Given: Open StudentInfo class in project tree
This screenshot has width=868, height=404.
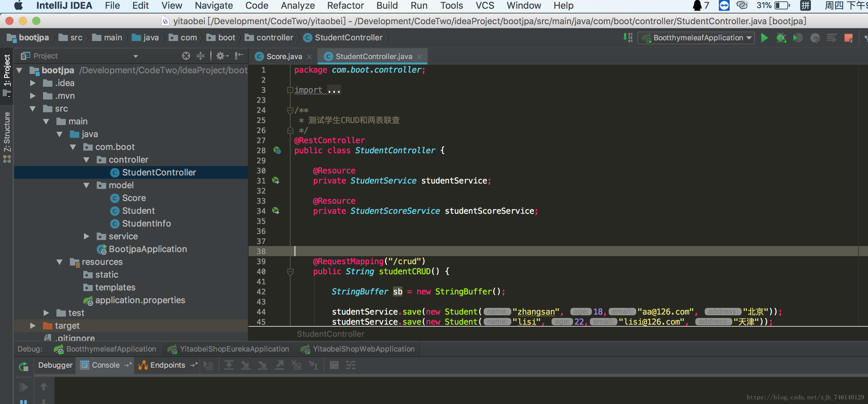Looking at the screenshot, I should coord(146,224).
